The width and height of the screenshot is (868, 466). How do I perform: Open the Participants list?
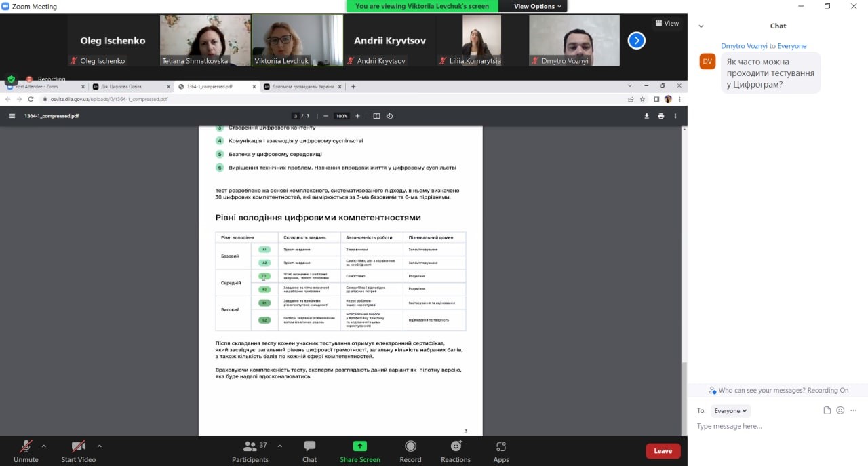tap(250, 451)
